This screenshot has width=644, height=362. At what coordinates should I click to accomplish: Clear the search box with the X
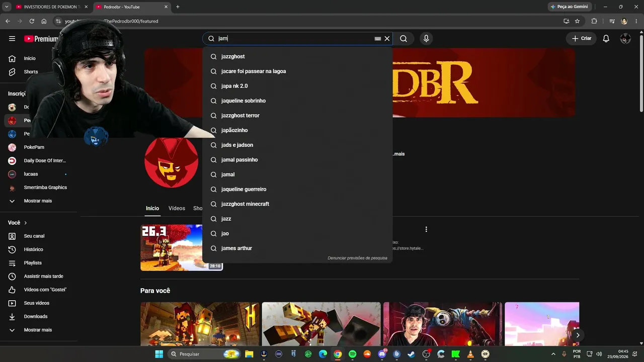[x=387, y=39]
